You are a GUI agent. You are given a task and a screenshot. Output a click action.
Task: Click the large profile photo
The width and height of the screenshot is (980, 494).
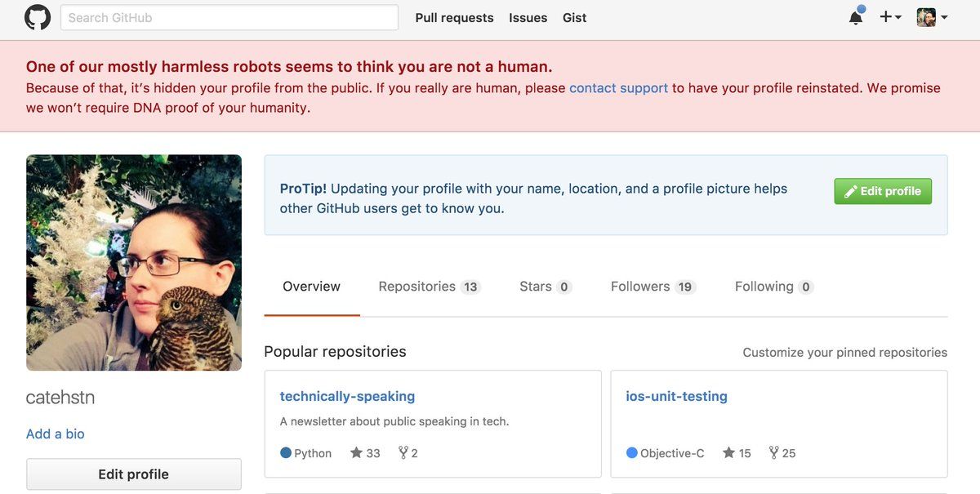[x=134, y=263]
